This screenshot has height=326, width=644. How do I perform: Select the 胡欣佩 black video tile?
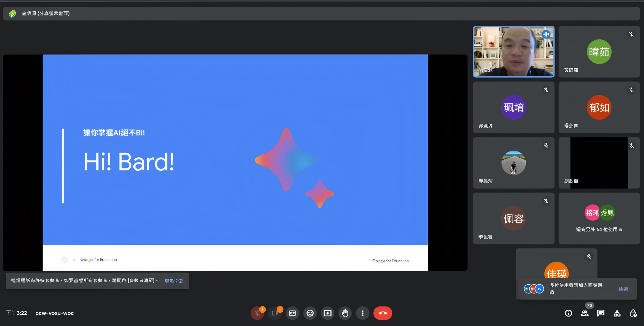pyautogui.click(x=599, y=163)
